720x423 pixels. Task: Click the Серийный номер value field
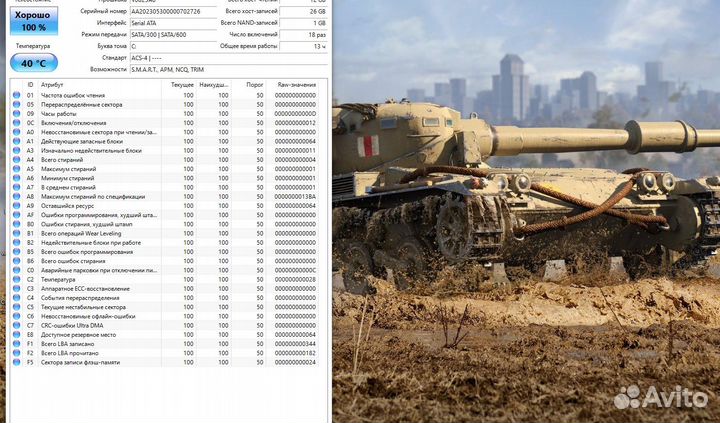pos(173,11)
